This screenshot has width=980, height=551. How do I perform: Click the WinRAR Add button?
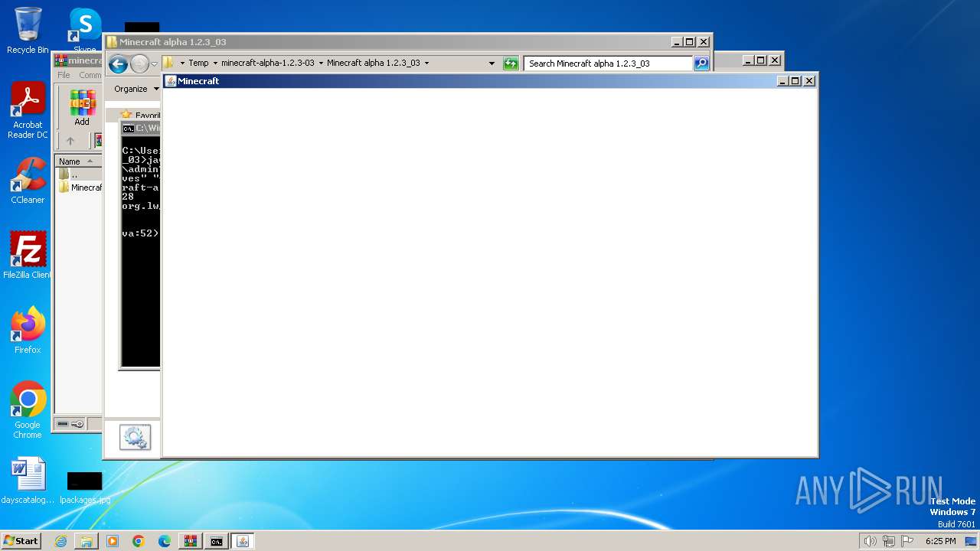pos(82,108)
